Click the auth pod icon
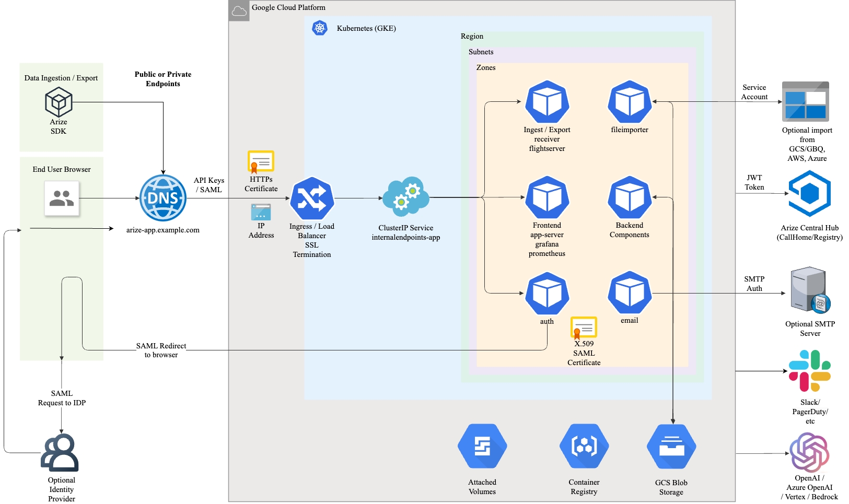849x504 pixels. pyautogui.click(x=547, y=294)
